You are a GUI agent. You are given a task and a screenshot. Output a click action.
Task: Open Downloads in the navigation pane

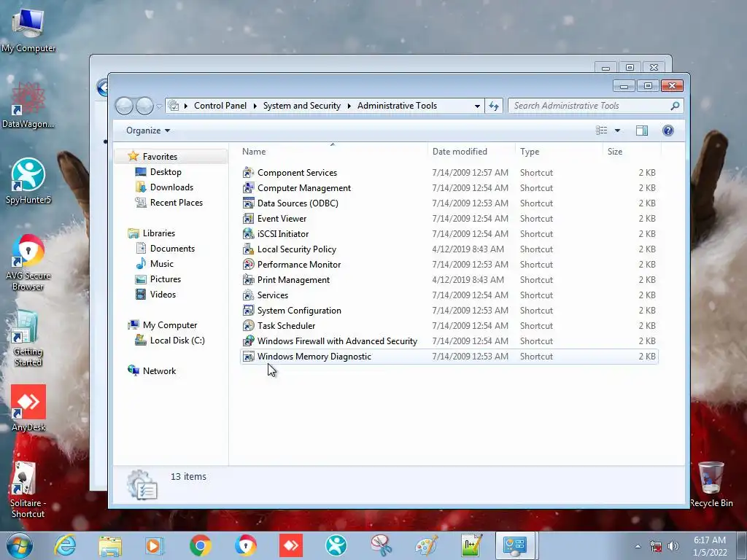pyautogui.click(x=171, y=187)
